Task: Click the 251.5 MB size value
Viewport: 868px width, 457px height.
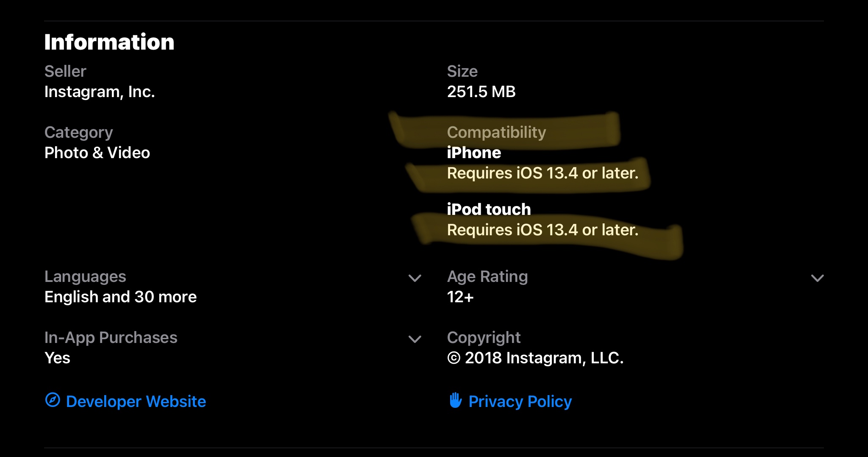Action: [481, 92]
